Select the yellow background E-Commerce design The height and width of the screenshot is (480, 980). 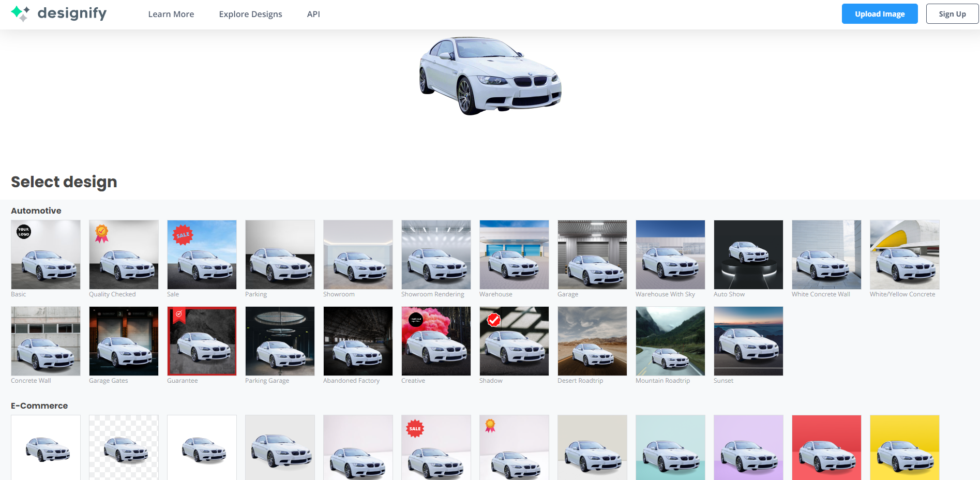(x=904, y=447)
